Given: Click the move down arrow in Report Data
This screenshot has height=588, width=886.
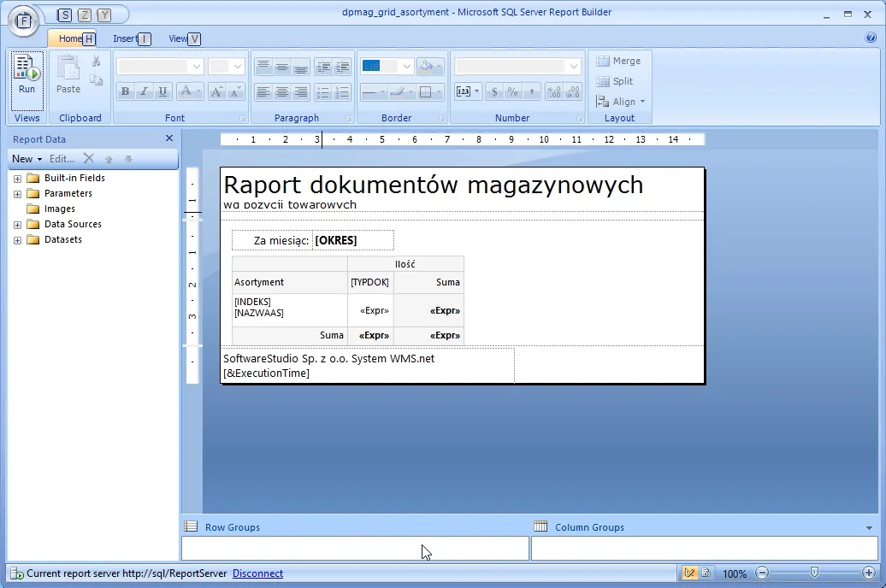Looking at the screenshot, I should pos(128,159).
